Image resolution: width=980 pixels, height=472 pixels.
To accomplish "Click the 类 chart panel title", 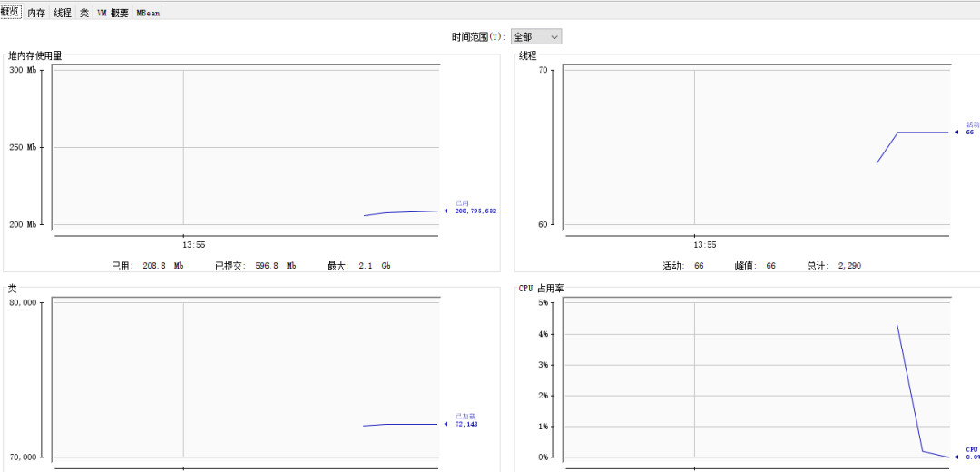I will pyautogui.click(x=13, y=289).
